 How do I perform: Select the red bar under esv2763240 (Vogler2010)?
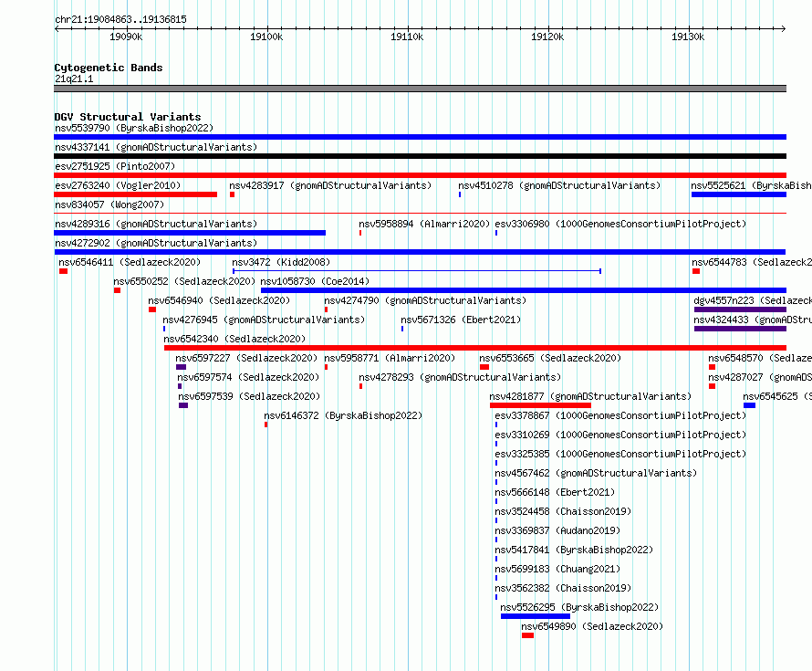click(136, 194)
